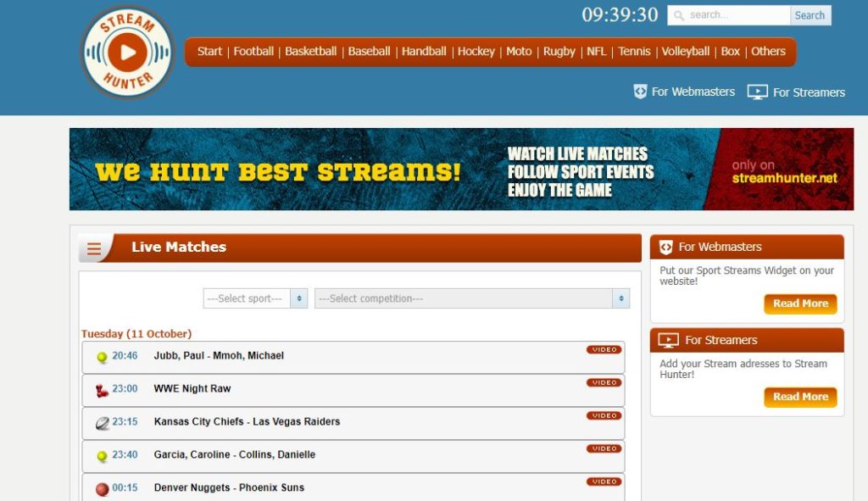This screenshot has width=868, height=501.
Task: Select Volleyball in the navigation bar
Action: pyautogui.click(x=685, y=52)
